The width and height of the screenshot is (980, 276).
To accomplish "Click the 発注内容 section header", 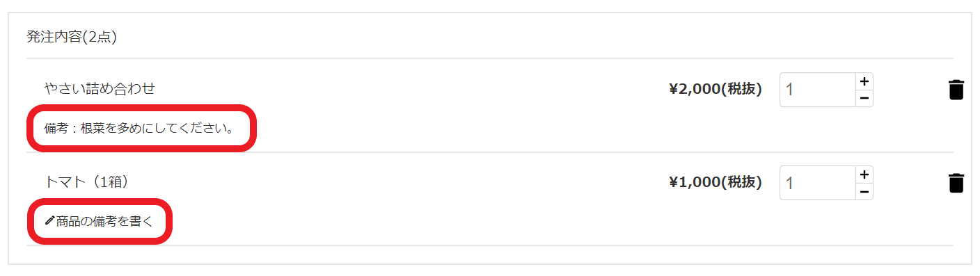I will click(x=54, y=37).
